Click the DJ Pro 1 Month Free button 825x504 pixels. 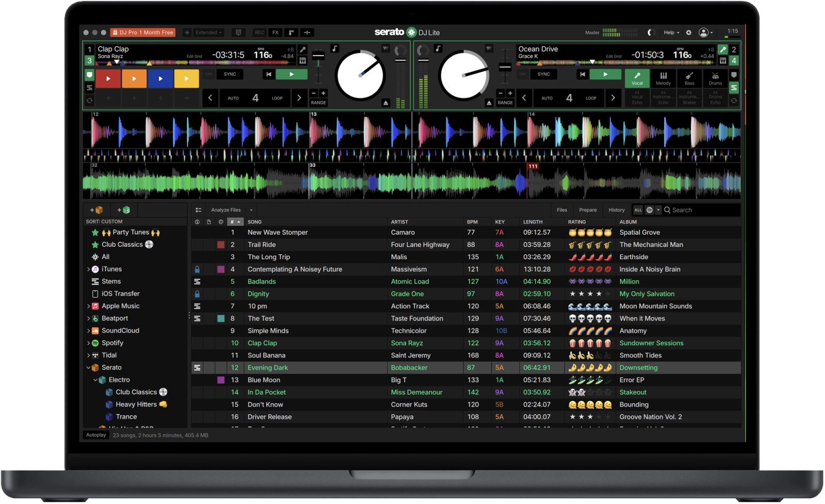click(143, 32)
